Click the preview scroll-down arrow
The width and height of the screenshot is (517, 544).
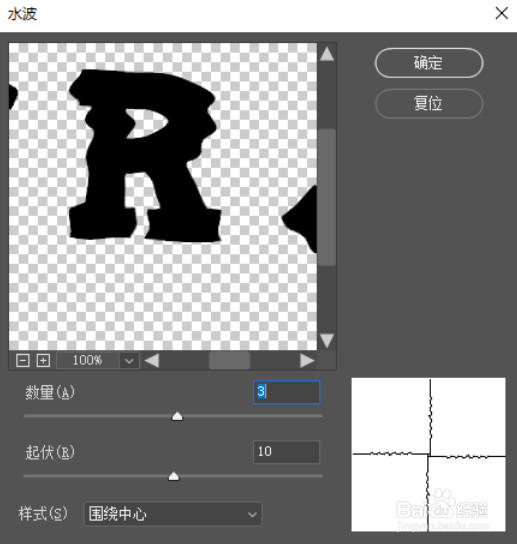327,341
